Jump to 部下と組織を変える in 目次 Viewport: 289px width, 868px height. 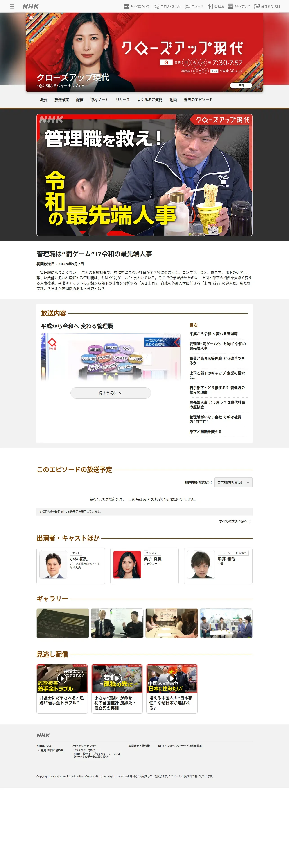click(205, 432)
